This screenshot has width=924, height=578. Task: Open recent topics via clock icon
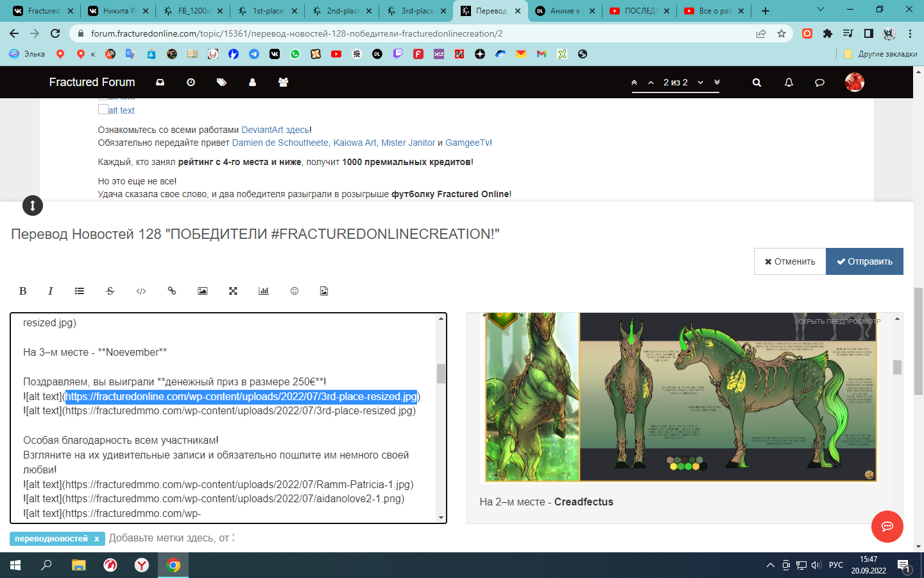pos(191,82)
